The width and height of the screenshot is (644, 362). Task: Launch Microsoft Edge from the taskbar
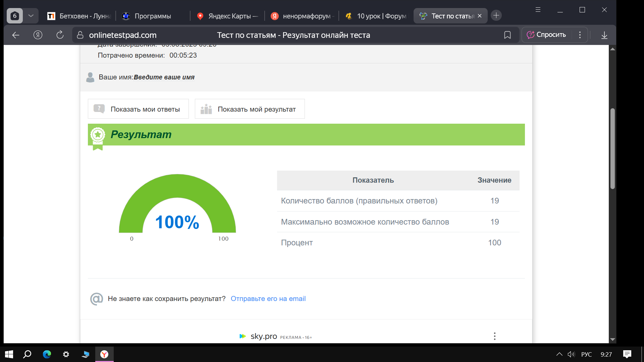[x=47, y=354]
